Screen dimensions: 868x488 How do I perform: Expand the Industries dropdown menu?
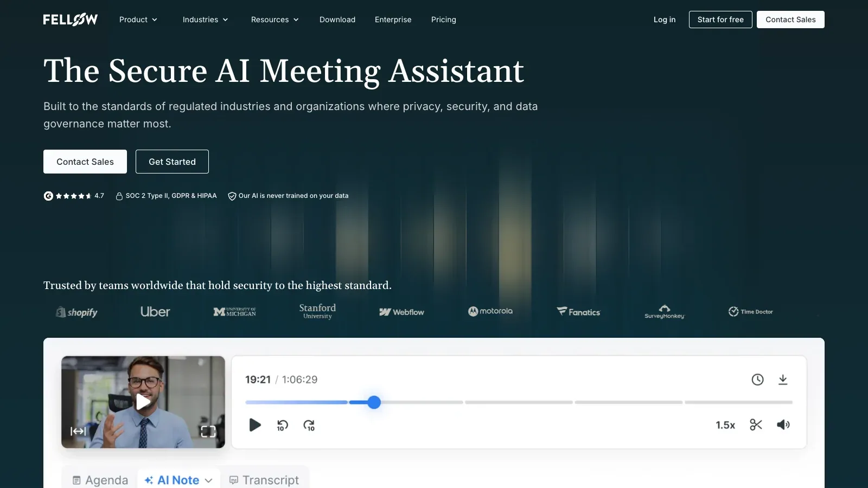205,20
